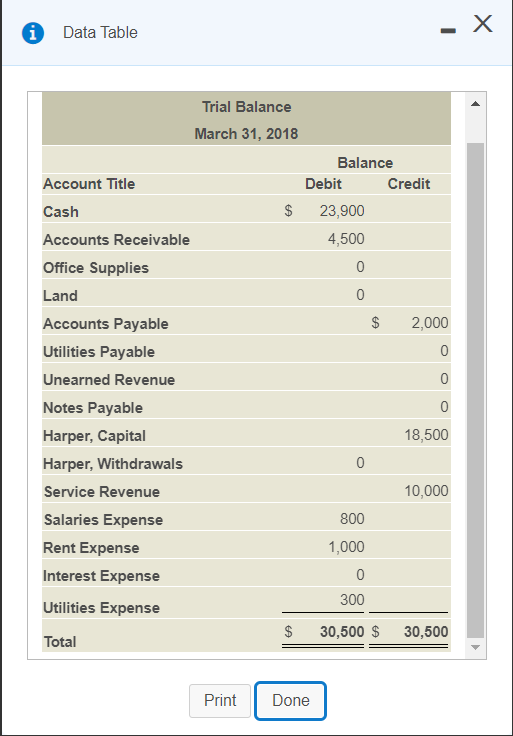Click the Interest Expense label
Image resolution: width=513 pixels, height=736 pixels.
(101, 576)
